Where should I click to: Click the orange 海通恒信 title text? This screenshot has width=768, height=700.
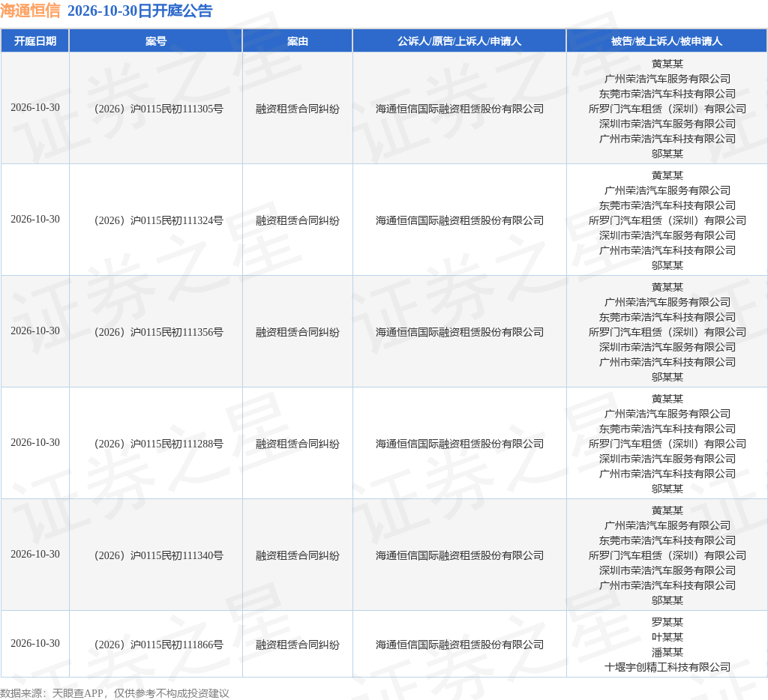click(30, 10)
